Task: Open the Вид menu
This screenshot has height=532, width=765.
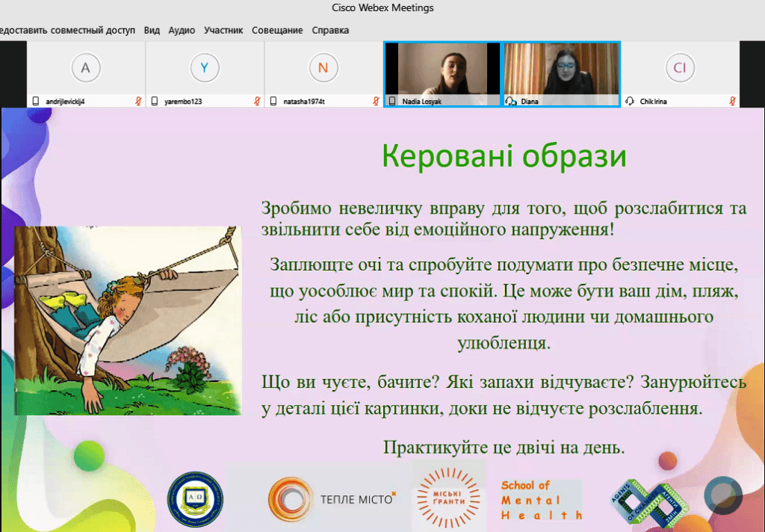Action: [152, 30]
